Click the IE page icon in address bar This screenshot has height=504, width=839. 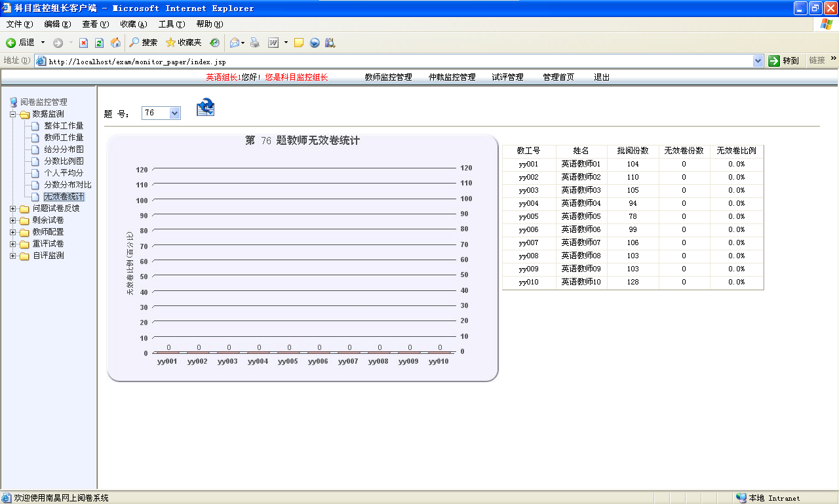tap(41, 61)
